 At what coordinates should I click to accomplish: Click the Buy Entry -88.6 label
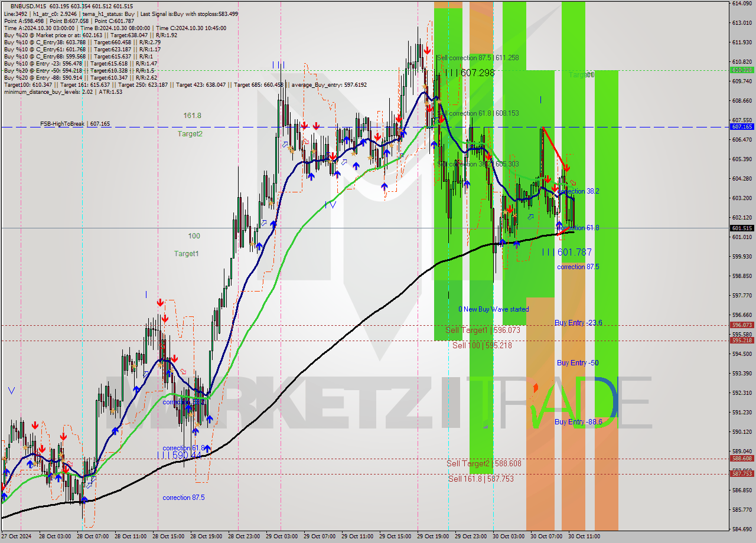[578, 422]
